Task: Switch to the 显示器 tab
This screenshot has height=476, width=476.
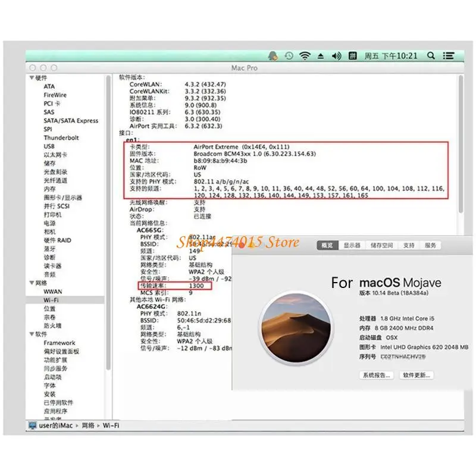Action: coord(352,245)
